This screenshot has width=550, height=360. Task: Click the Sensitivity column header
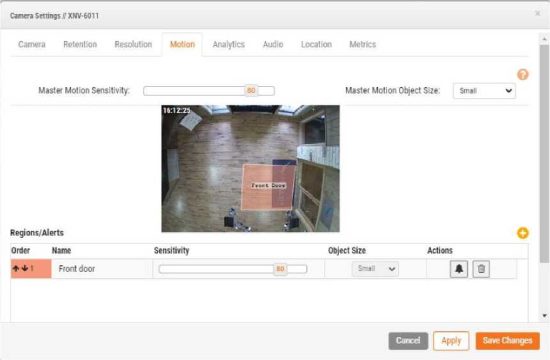172,251
